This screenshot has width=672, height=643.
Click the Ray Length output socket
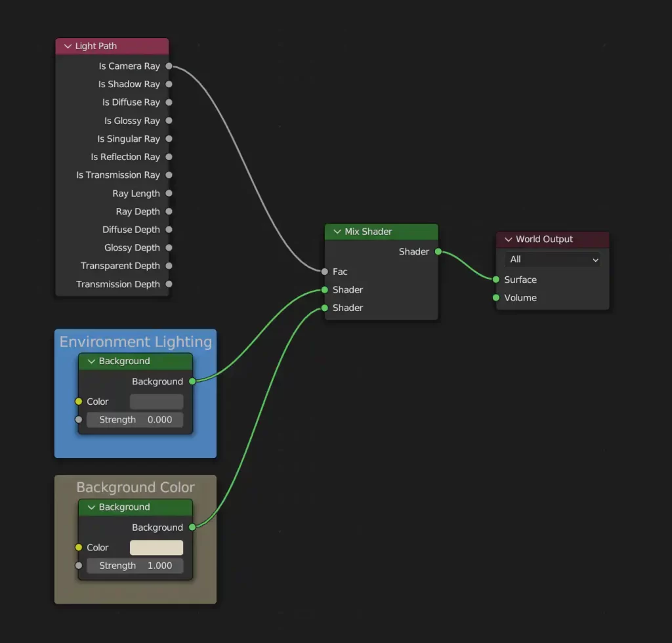click(169, 194)
